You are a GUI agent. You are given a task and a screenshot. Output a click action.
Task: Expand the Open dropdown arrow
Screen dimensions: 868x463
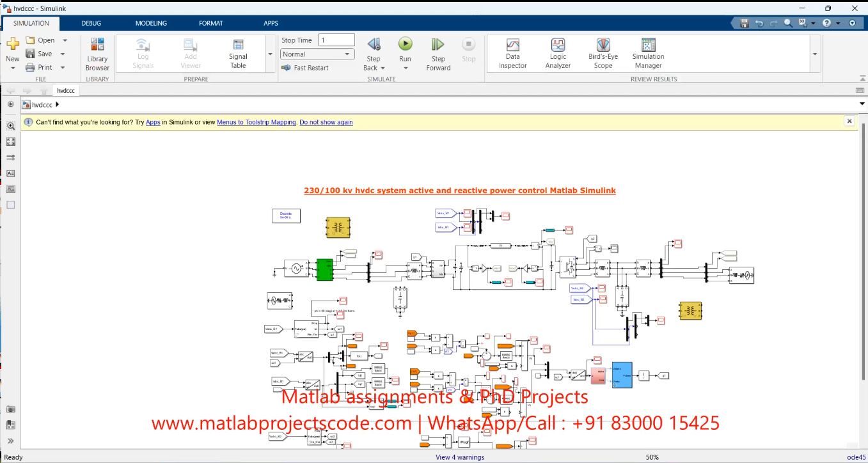click(65, 40)
